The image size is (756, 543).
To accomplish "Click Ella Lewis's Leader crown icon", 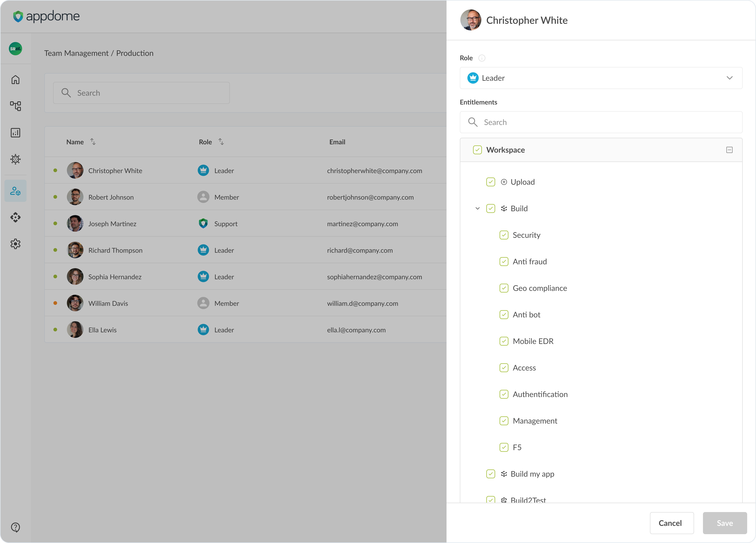I will click(203, 330).
